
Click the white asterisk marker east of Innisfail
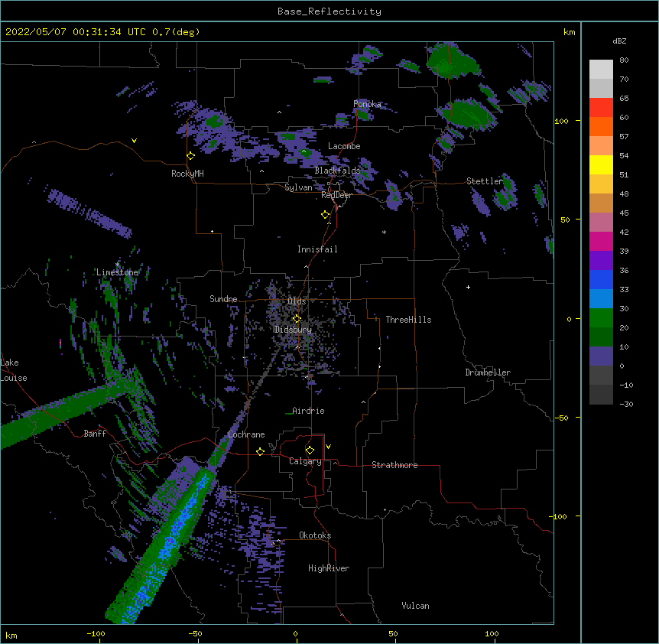pos(384,232)
